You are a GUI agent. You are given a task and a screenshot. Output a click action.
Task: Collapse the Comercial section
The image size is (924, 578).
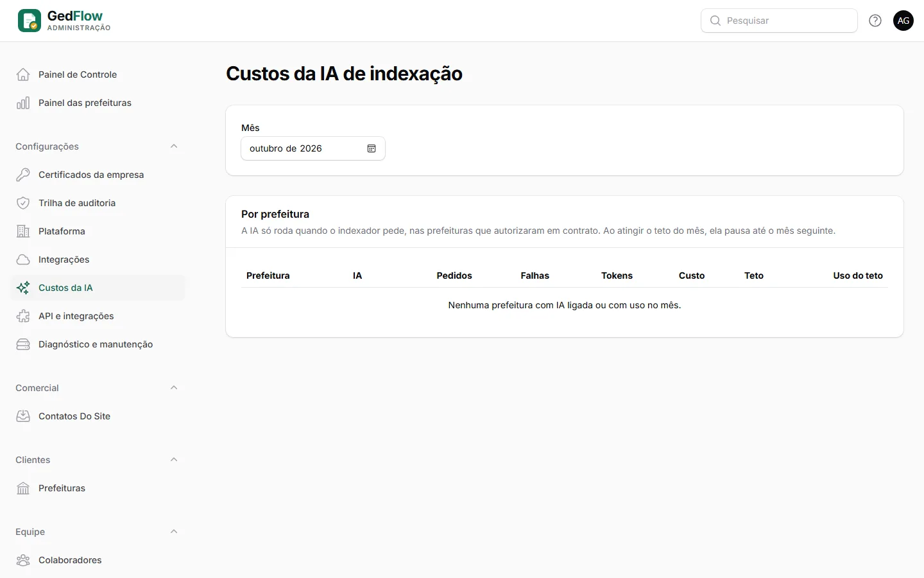174,388
